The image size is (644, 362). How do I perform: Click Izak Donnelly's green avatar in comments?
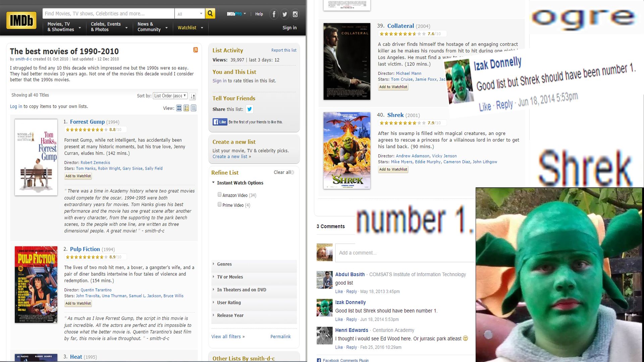(324, 308)
